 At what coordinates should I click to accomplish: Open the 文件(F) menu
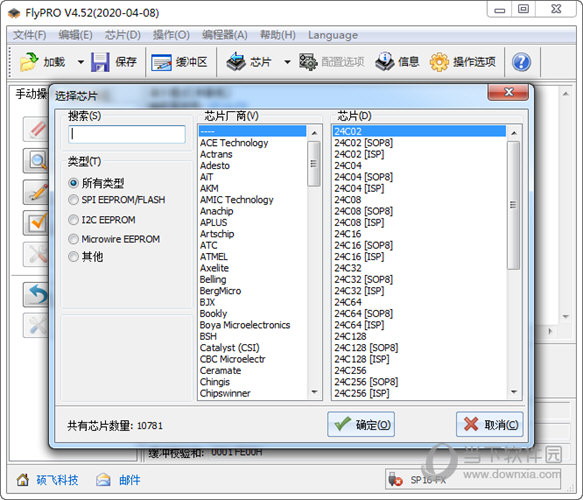tap(29, 35)
